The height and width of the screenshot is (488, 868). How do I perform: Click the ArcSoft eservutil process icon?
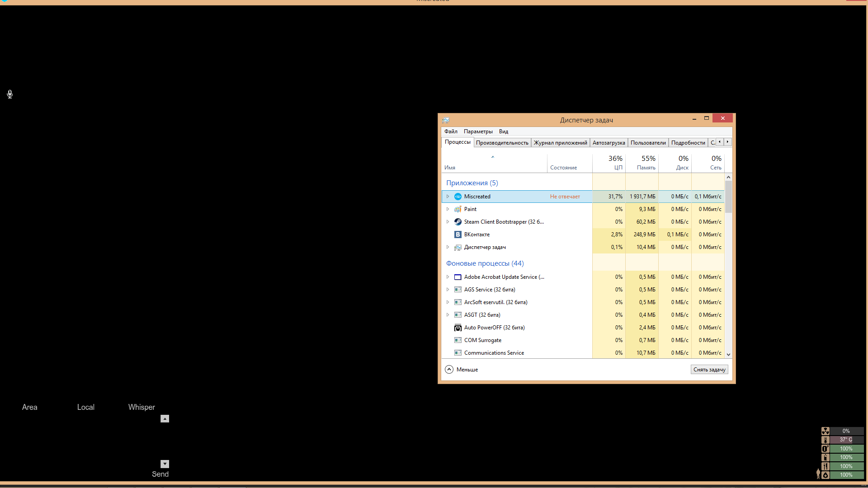(x=458, y=302)
